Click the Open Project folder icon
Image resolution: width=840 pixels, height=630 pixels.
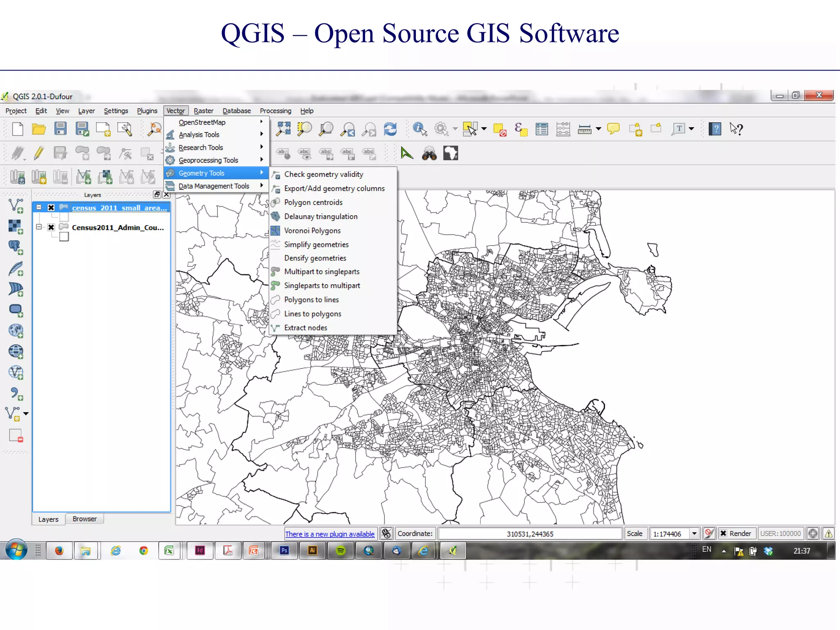click(39, 129)
